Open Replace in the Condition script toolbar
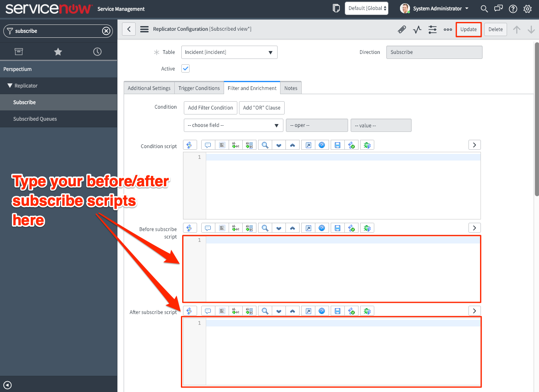This screenshot has width=539, height=392. pos(236,145)
